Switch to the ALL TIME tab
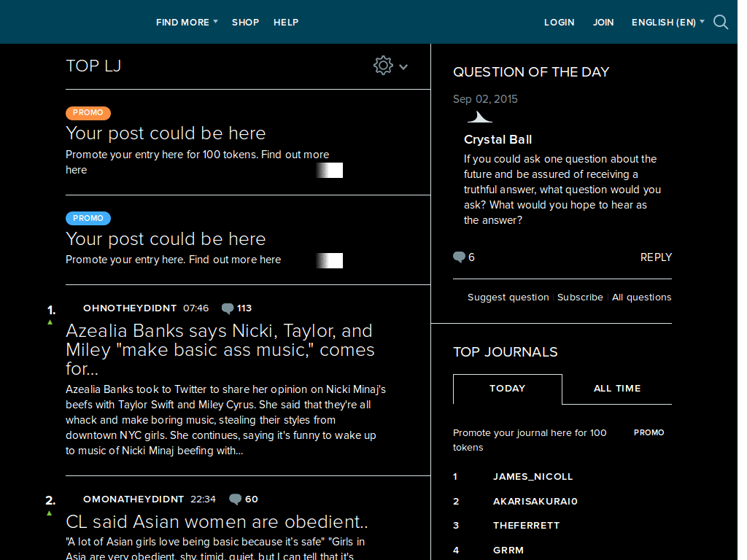This screenshot has width=747, height=560. [x=617, y=389]
